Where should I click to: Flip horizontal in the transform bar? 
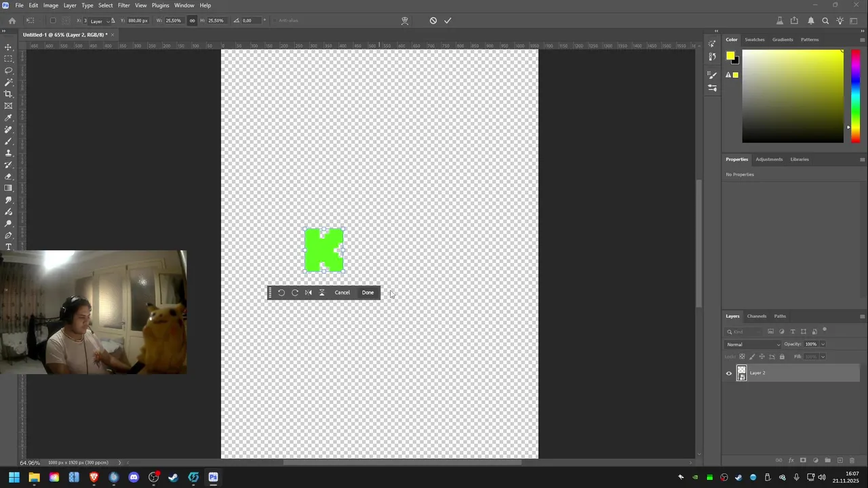coord(309,293)
